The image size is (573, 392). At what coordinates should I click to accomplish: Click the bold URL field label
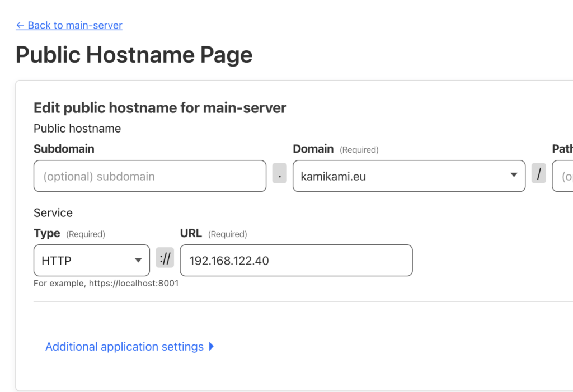191,233
